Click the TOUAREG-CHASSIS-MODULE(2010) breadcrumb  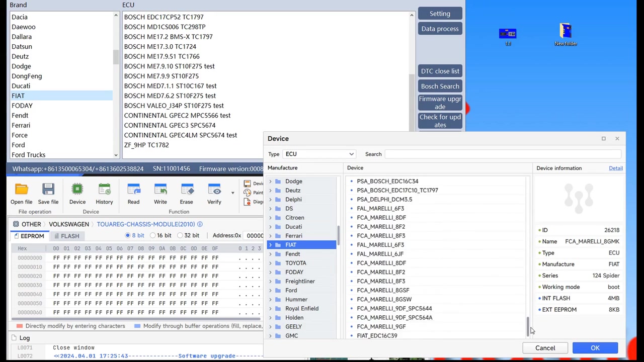click(x=145, y=224)
